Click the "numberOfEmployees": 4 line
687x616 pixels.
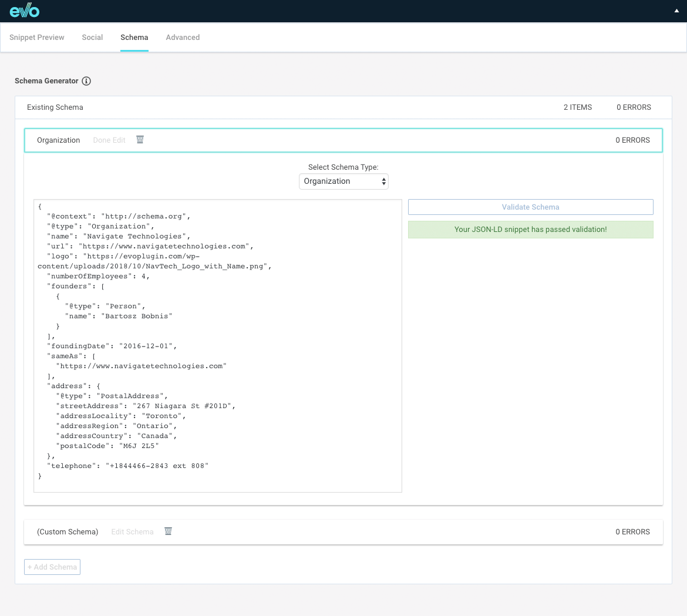click(98, 276)
